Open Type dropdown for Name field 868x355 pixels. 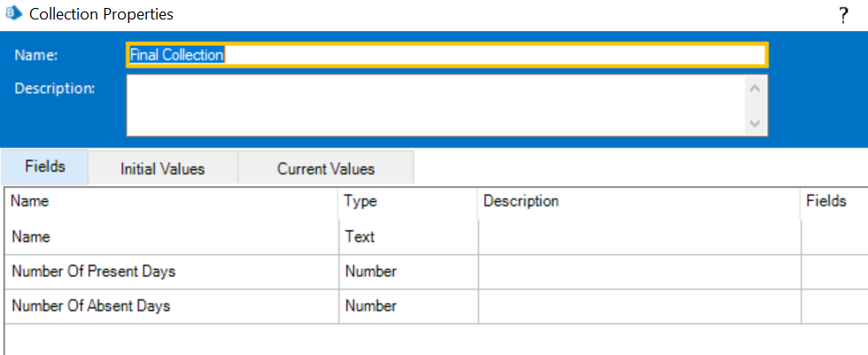coord(407,237)
